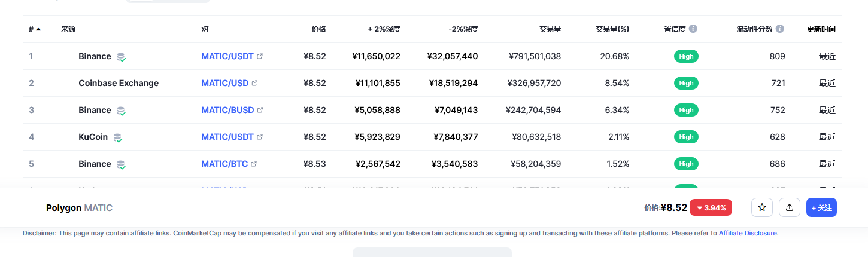Click the red -3.94% price change badge

pos(712,207)
